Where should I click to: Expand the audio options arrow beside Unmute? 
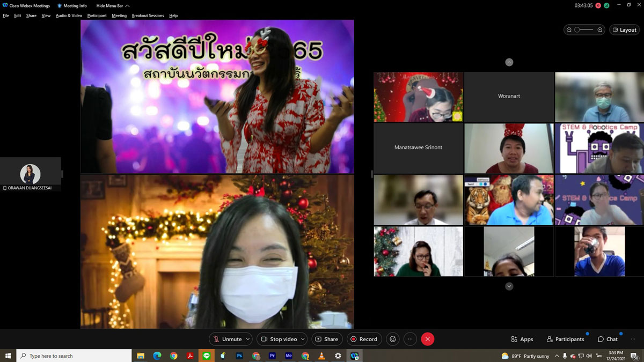[247, 339]
